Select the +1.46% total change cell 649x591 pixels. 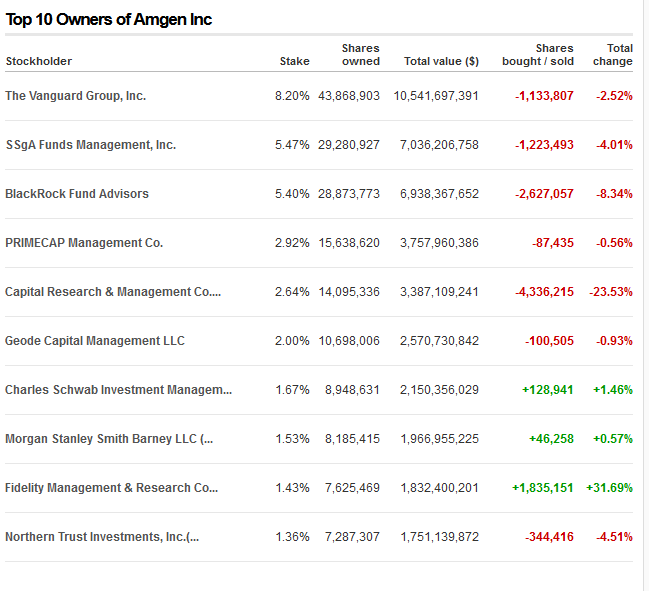click(x=613, y=390)
